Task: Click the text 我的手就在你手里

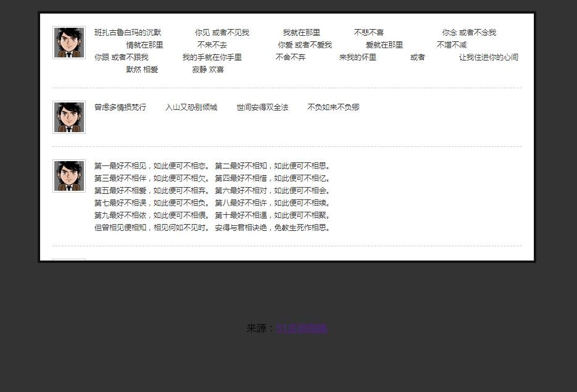Action: (x=212, y=57)
